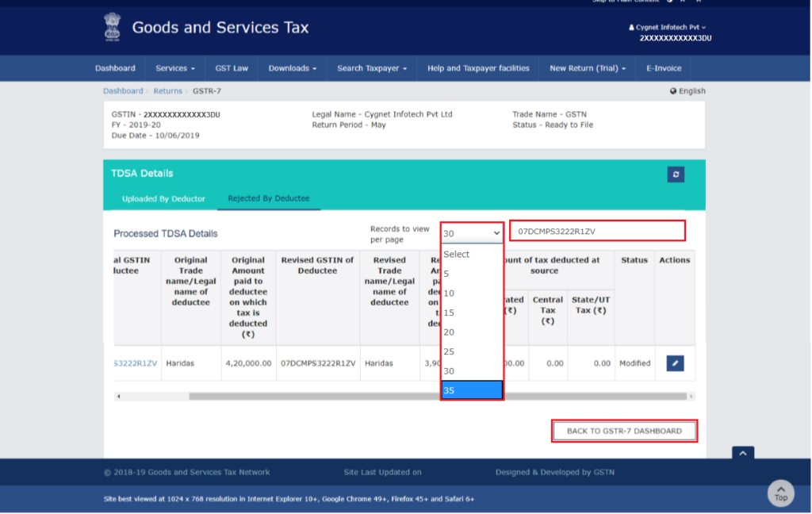812x514 pixels.
Task: Click the pencil edit icon in Actions column
Action: point(676,362)
